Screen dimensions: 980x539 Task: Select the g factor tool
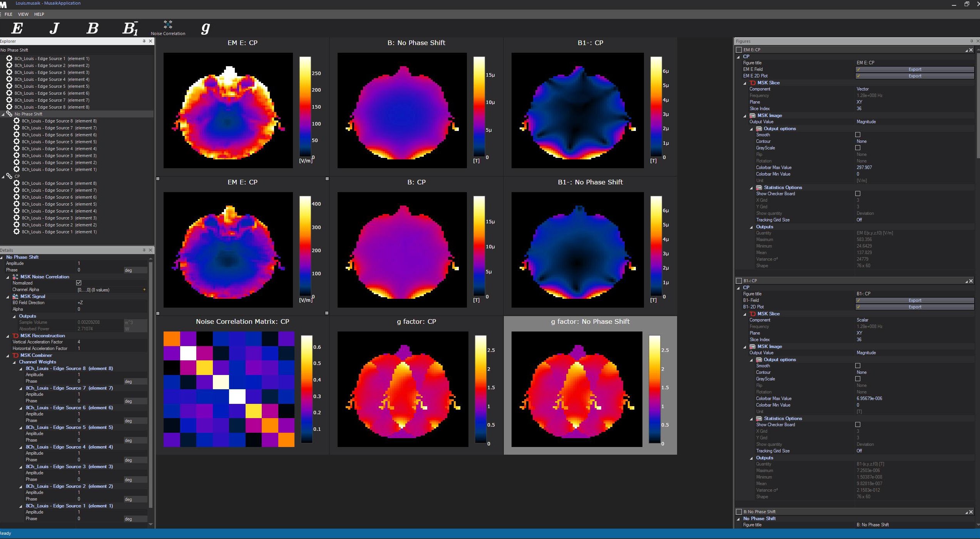pos(205,28)
